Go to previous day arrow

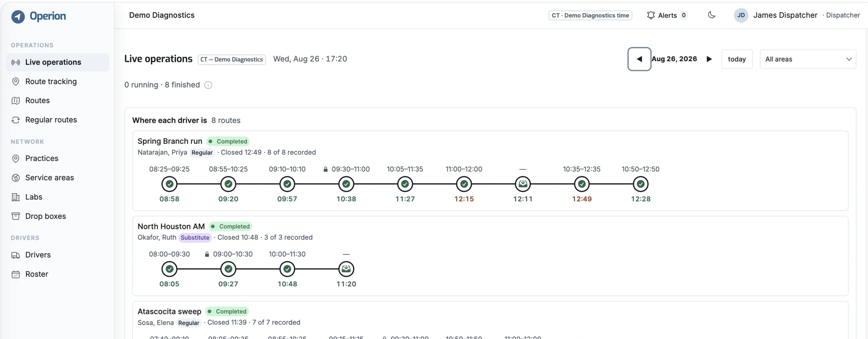pos(639,59)
